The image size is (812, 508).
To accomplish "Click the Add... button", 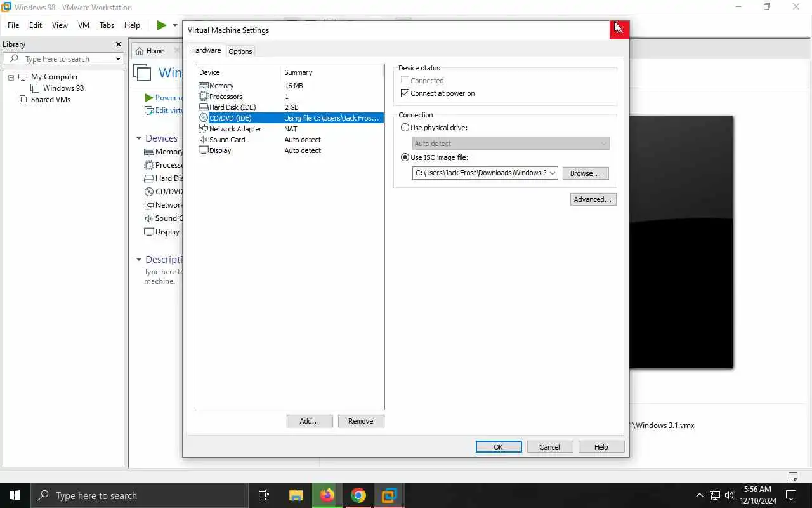I will click(x=310, y=421).
